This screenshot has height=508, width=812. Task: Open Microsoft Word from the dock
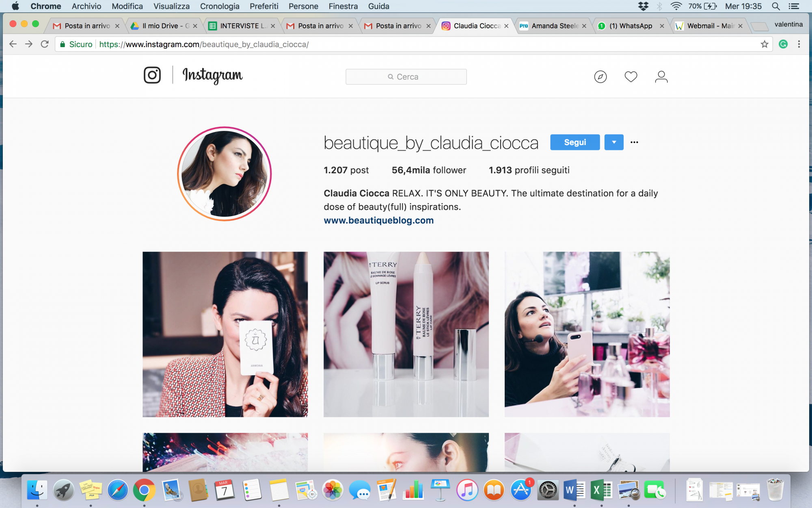pos(574,490)
